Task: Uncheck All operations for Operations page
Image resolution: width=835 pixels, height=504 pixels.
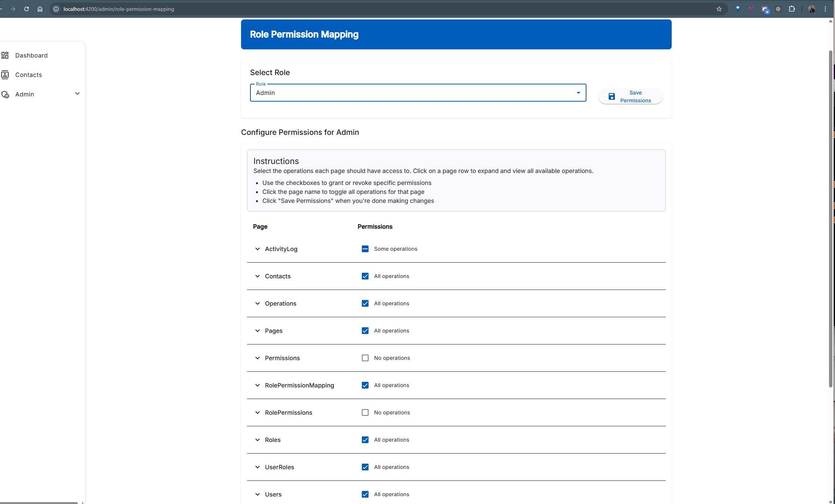Action: (365, 303)
